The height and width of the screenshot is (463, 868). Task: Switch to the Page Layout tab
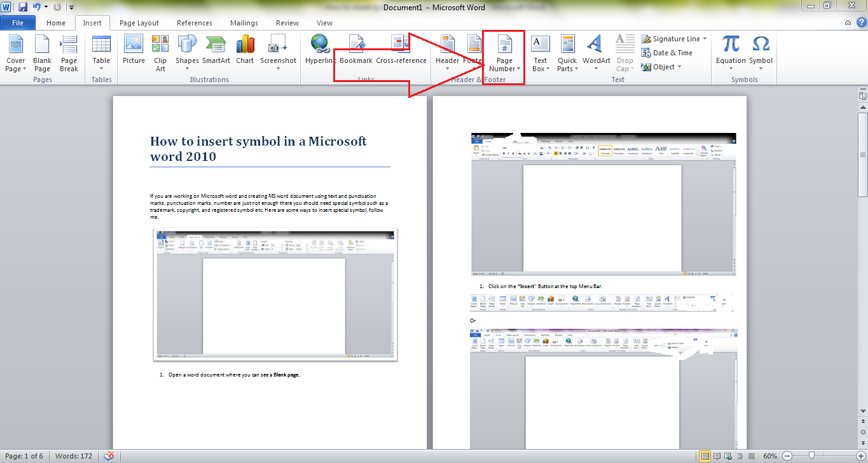tap(139, 23)
